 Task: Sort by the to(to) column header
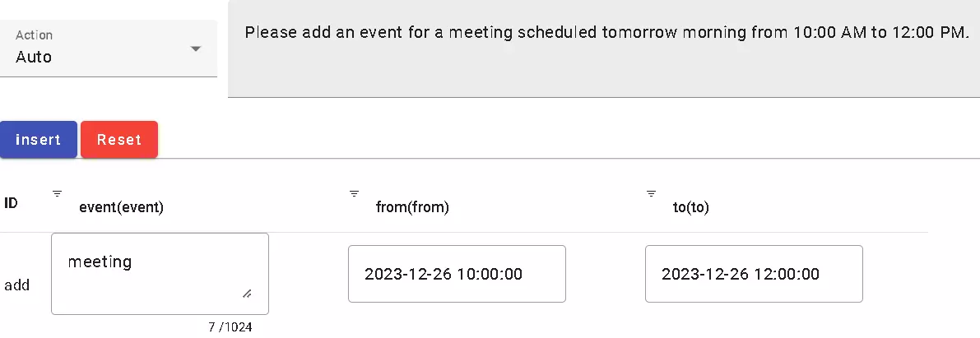[x=691, y=208]
